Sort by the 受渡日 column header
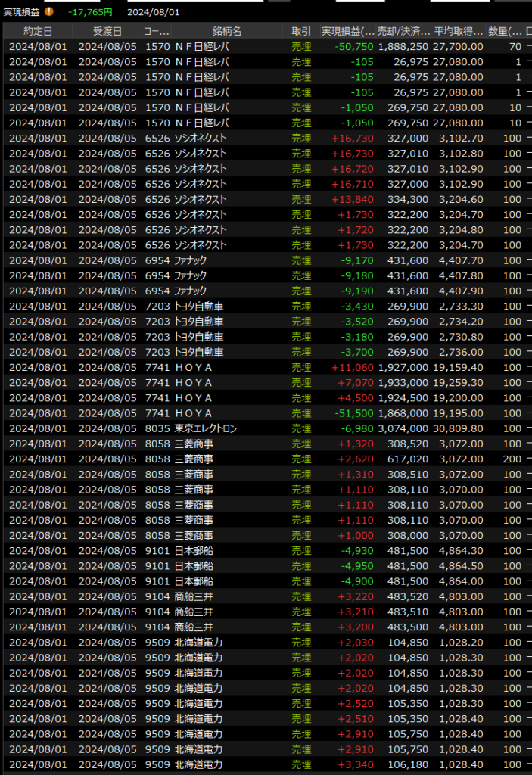This screenshot has width=532, height=775. [107, 31]
